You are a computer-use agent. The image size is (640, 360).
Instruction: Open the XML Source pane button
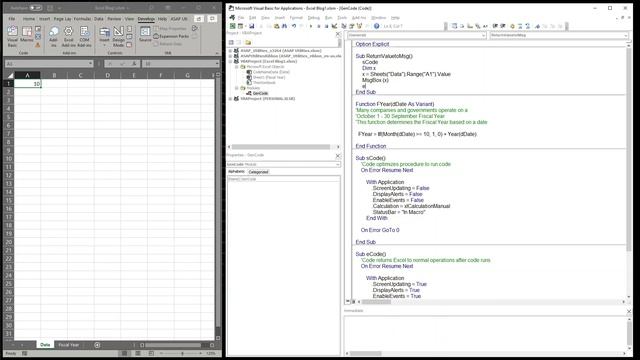coord(145,34)
